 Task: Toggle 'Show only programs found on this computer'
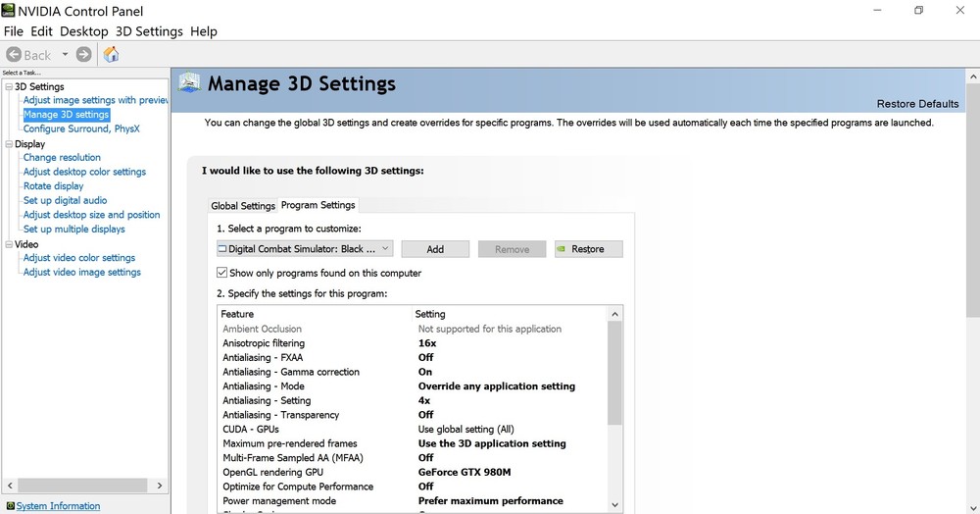(x=222, y=273)
